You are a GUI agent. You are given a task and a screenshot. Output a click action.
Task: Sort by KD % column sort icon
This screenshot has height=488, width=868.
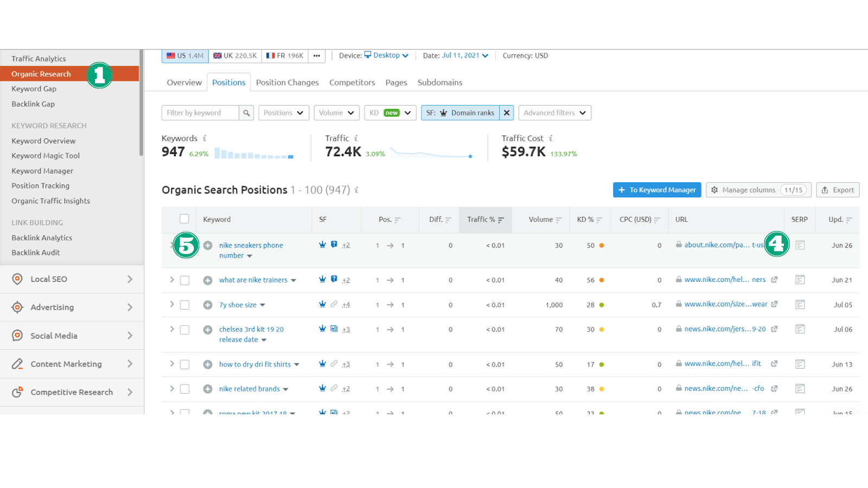point(599,220)
